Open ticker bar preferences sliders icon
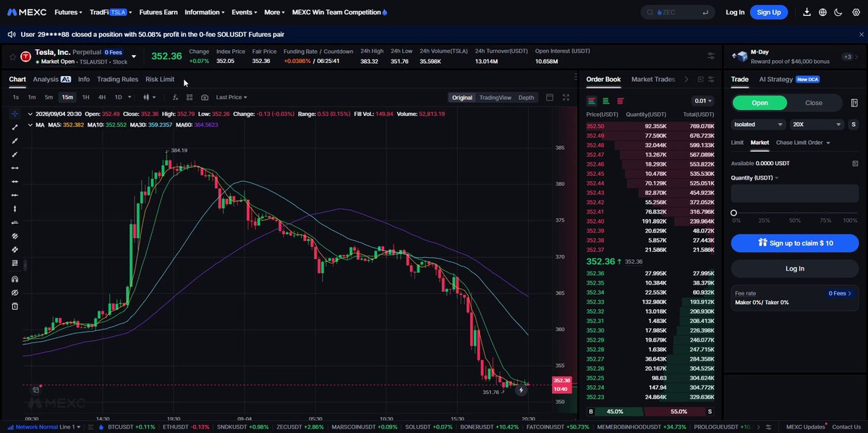868x433 pixels. [711, 56]
